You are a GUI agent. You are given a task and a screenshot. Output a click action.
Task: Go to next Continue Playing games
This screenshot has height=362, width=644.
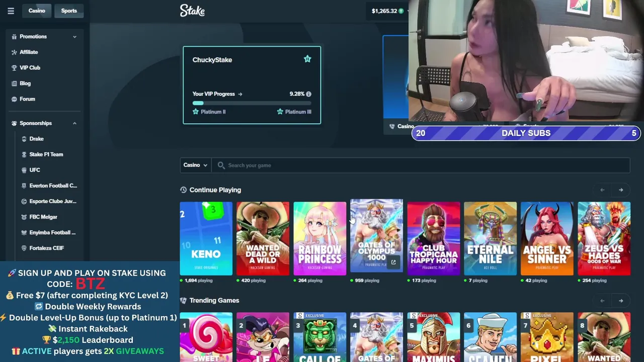[x=621, y=190]
